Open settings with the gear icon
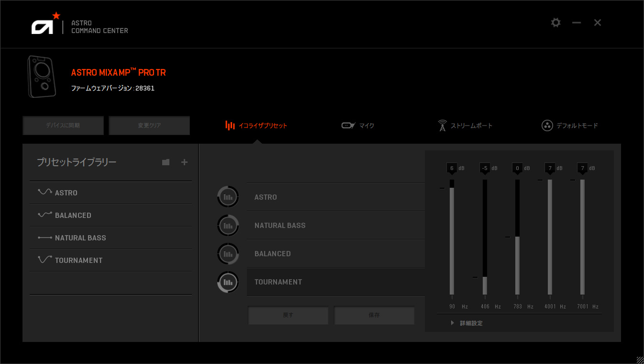Screen dimensions: 644x364 [555, 23]
